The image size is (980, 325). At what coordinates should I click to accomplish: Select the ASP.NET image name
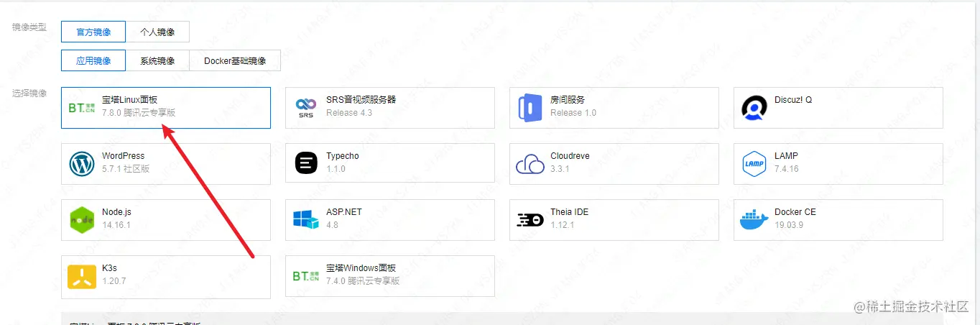click(343, 212)
